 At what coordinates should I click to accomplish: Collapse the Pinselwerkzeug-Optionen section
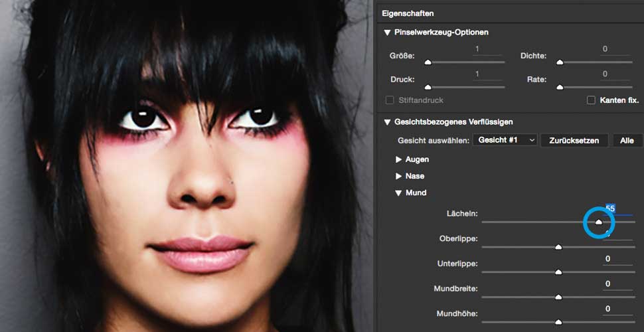(x=388, y=32)
